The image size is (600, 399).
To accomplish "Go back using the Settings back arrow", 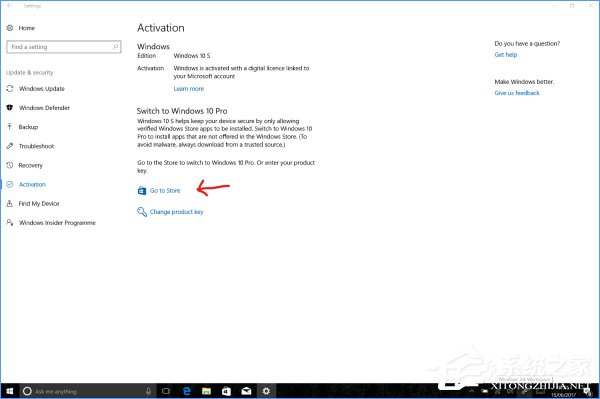I will 10,6.
